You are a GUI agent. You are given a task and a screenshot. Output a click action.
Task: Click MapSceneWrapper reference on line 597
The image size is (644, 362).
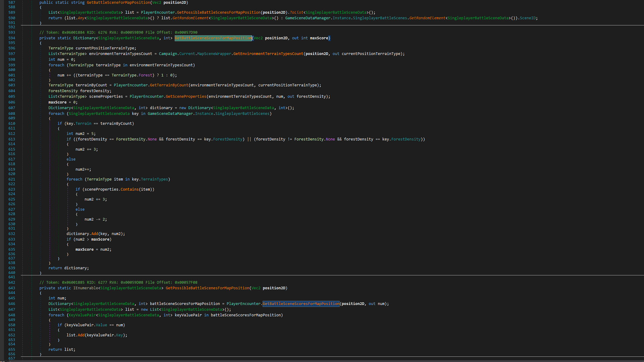pyautogui.click(x=214, y=54)
